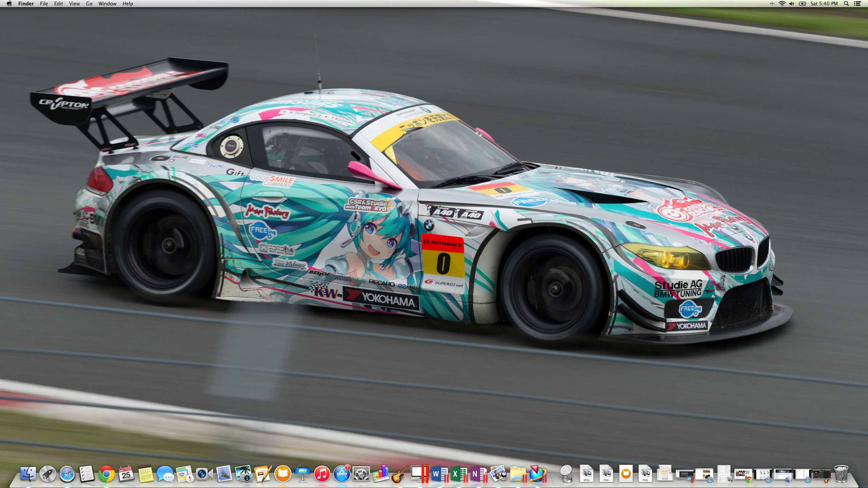Open the Apple menu
Screen dimensions: 868x488
[x=9, y=4]
